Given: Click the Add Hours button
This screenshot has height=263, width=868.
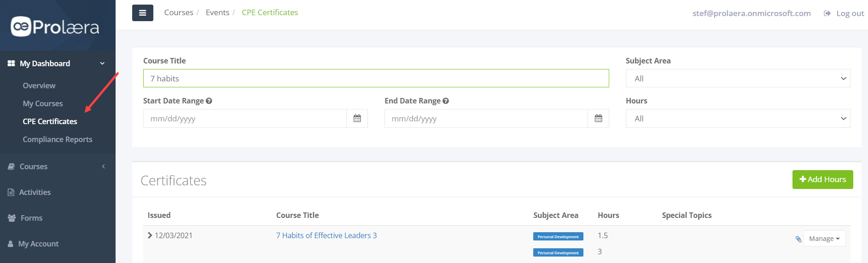Looking at the screenshot, I should 822,179.
